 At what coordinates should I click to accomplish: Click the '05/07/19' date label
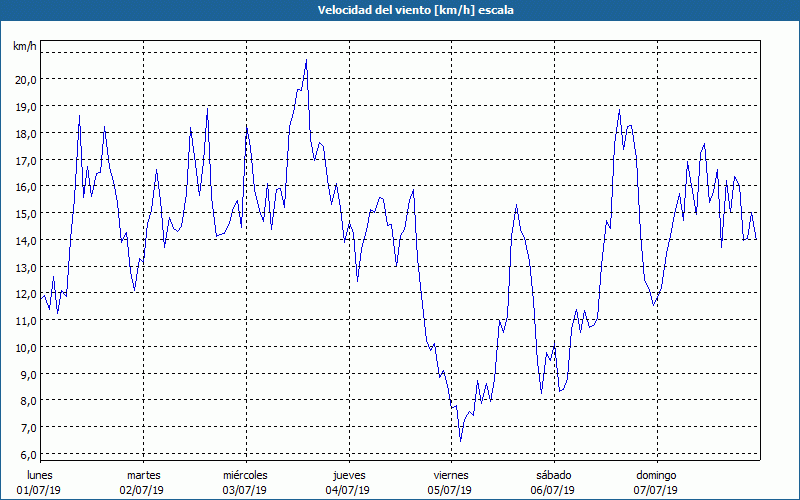tap(450, 490)
